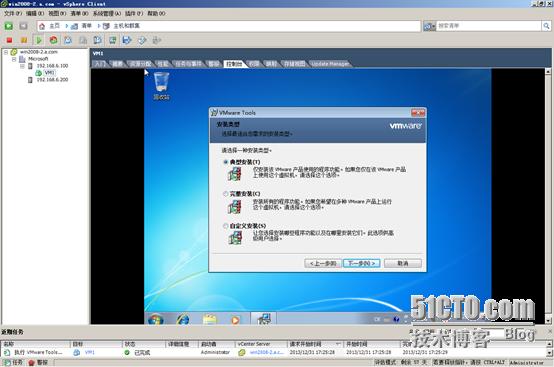This screenshot has width=554, height=367.
Task: Select the VM1 virtual machine in the tree
Action: (x=49, y=73)
